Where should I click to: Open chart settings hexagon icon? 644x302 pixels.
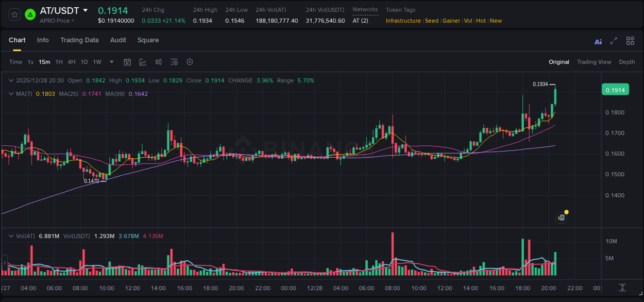pos(190,62)
